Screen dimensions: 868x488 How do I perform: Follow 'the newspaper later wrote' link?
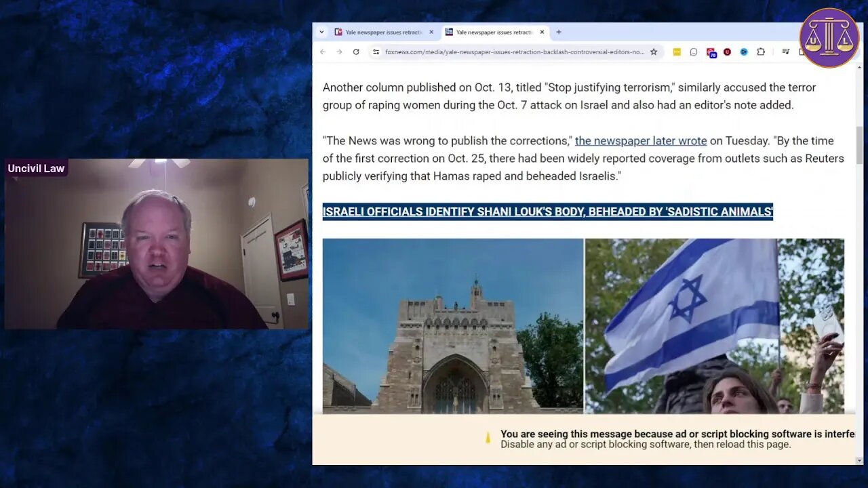coord(641,141)
